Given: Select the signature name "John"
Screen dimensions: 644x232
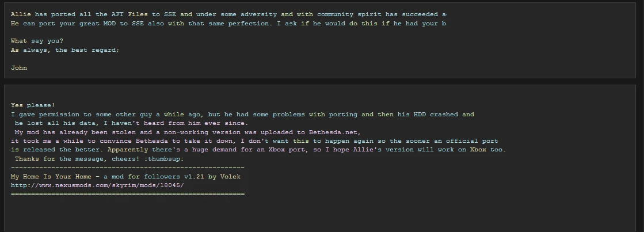Looking at the screenshot, I should click(19, 68).
